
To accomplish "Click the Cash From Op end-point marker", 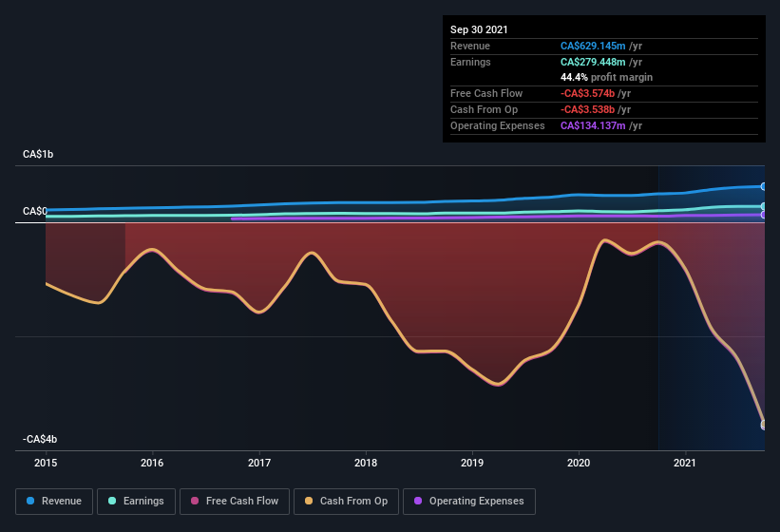I will 764,424.
